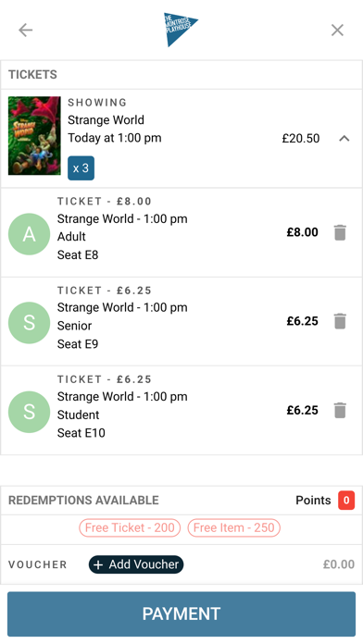The width and height of the screenshot is (363, 644).
Task: Select the Senior ticket avatar circle
Action: coord(30,323)
